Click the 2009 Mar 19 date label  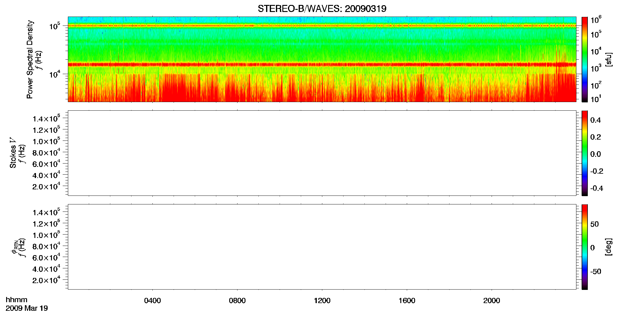[x=27, y=308]
